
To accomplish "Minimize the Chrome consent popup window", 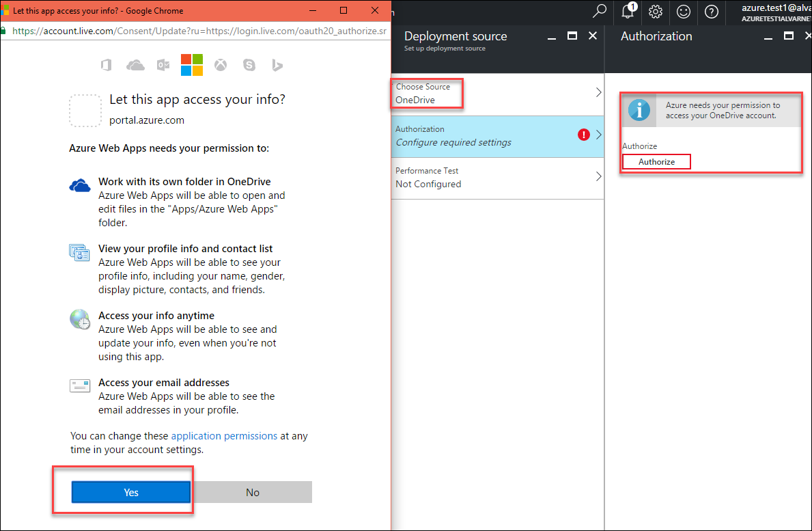I will [313, 10].
